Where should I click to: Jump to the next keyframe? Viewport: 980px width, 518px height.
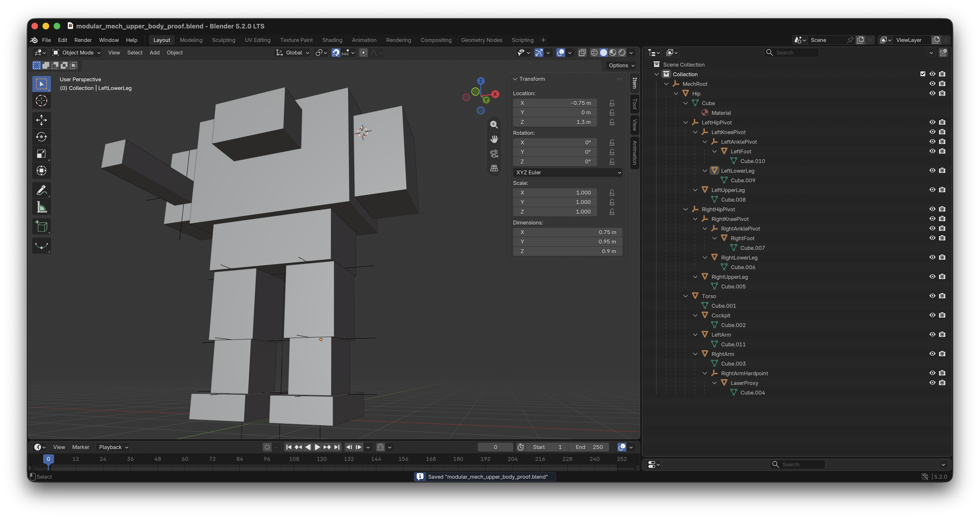(327, 447)
